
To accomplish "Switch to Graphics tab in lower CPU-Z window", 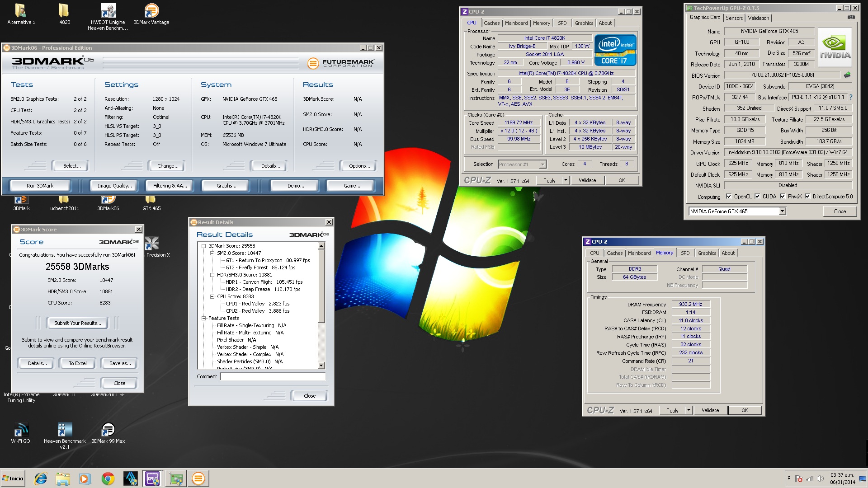I will point(707,253).
